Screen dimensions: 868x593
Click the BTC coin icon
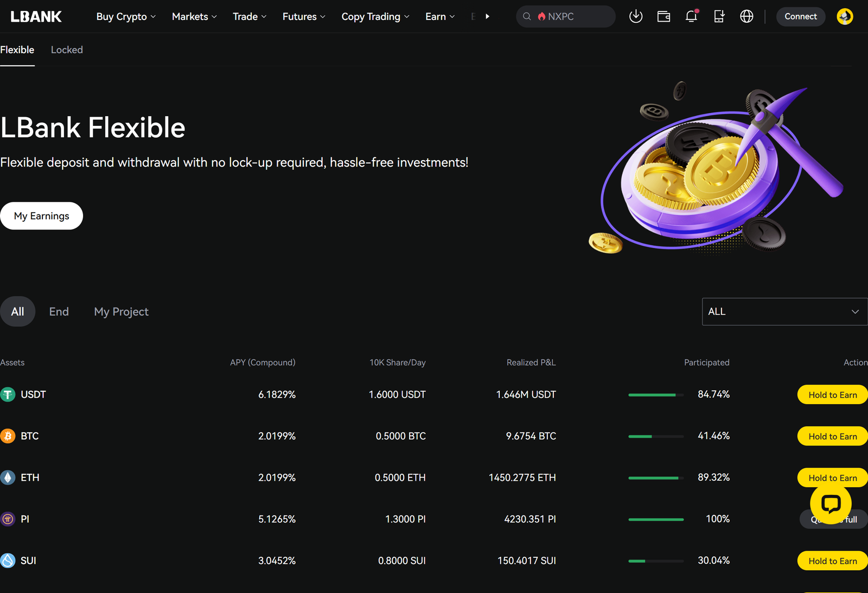coord(8,436)
